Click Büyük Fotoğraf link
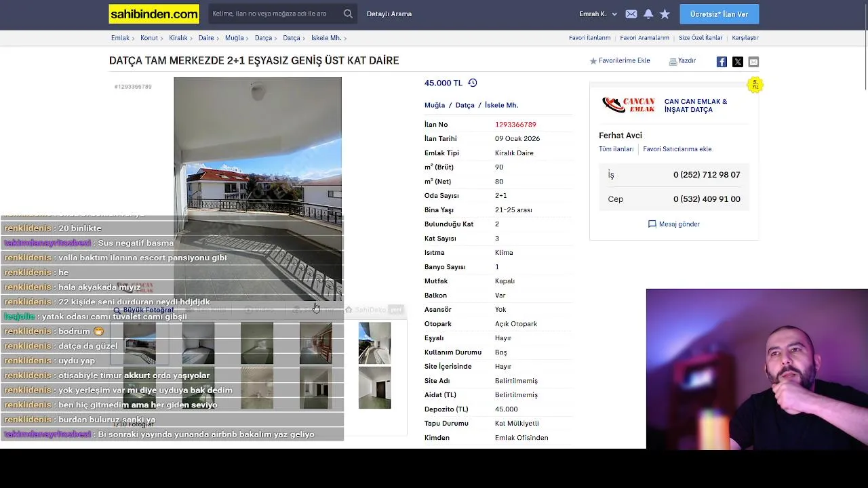Screen dimensions: 868x488 (x=144, y=310)
